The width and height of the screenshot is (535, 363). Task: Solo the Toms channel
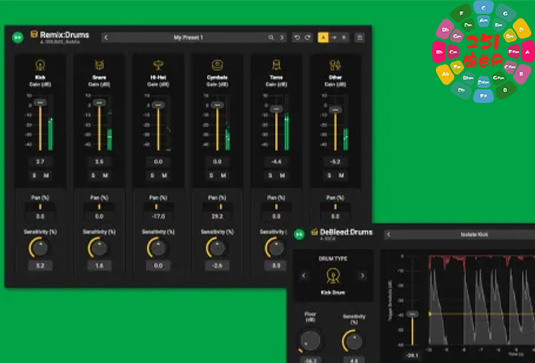point(270,175)
